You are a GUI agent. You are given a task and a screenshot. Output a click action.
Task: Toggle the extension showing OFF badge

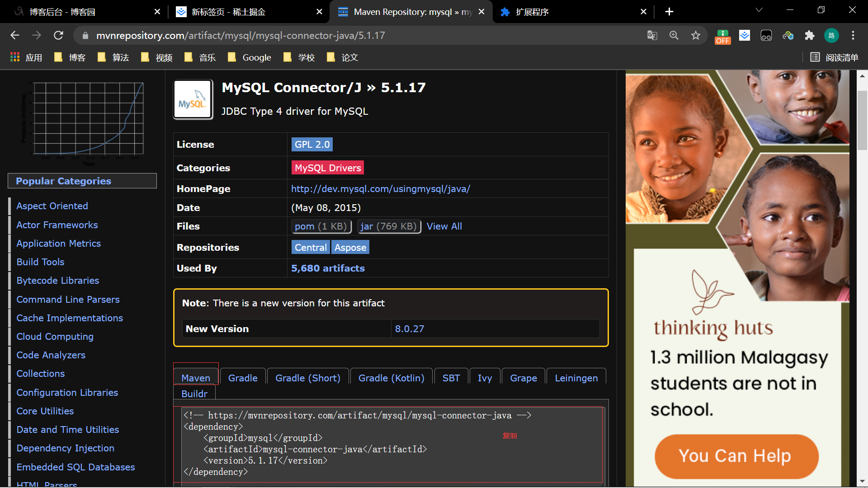click(x=722, y=36)
